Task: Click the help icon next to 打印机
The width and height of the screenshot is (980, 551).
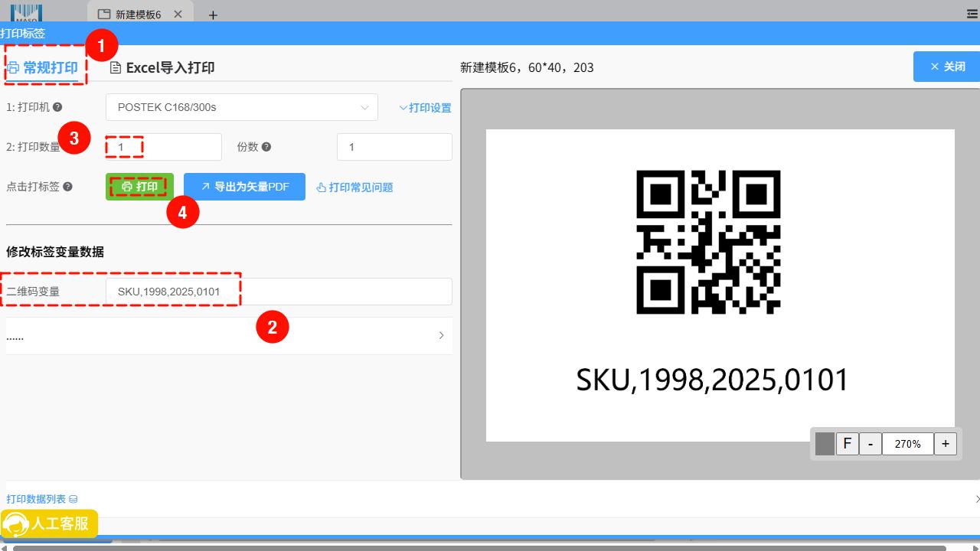Action: [x=57, y=107]
